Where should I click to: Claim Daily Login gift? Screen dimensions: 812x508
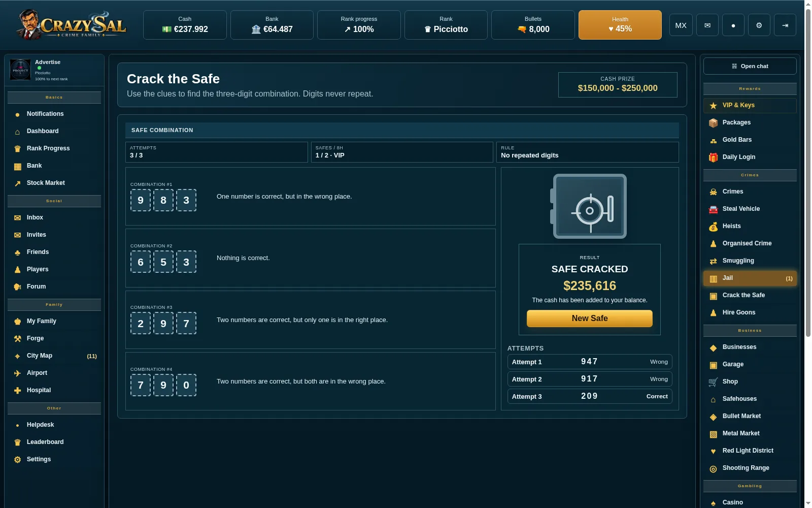tap(750, 157)
